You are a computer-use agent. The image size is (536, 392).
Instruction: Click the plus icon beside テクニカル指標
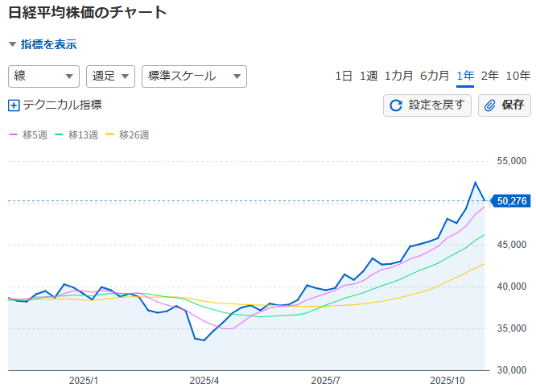[x=14, y=105]
